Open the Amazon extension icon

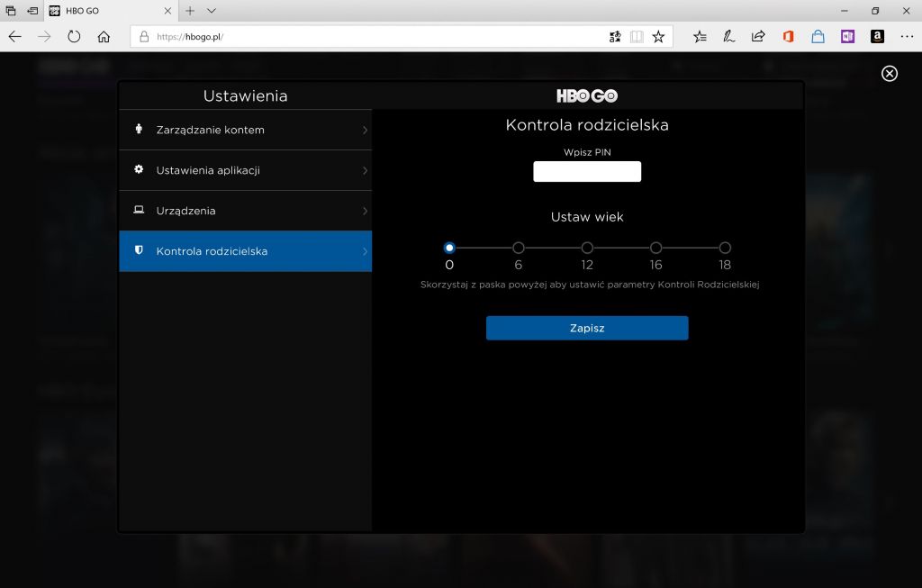877,36
